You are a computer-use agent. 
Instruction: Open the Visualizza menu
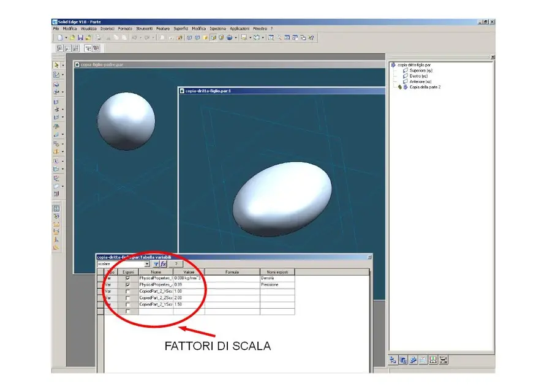tap(88, 29)
